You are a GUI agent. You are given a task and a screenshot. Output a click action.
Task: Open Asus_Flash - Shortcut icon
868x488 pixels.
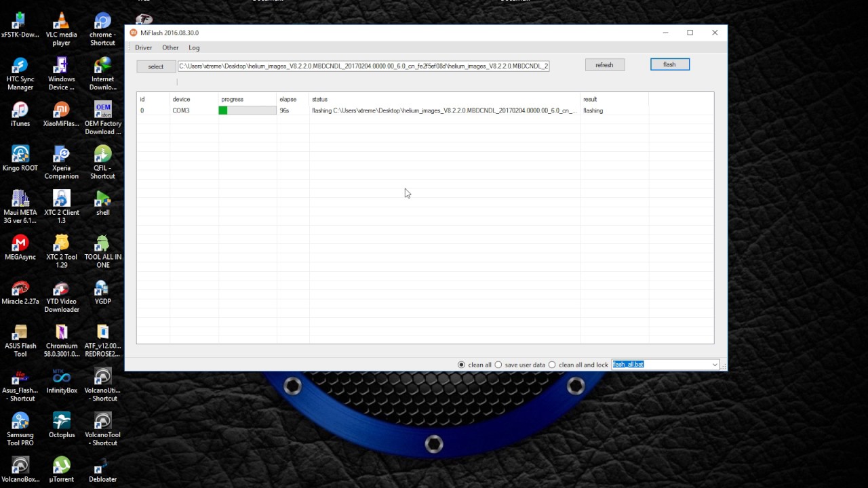(20, 384)
